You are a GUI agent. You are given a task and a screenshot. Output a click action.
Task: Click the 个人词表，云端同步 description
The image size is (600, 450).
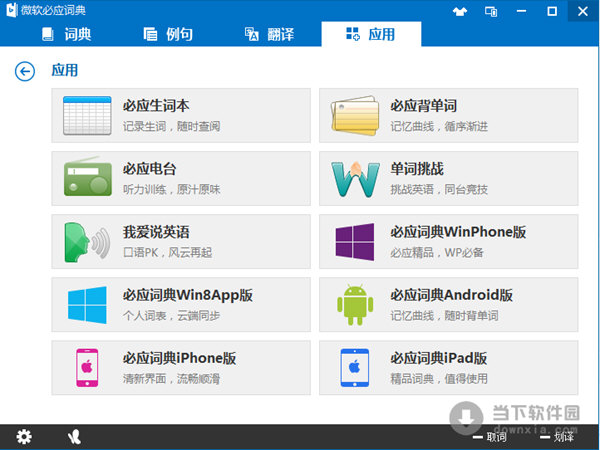click(171, 316)
